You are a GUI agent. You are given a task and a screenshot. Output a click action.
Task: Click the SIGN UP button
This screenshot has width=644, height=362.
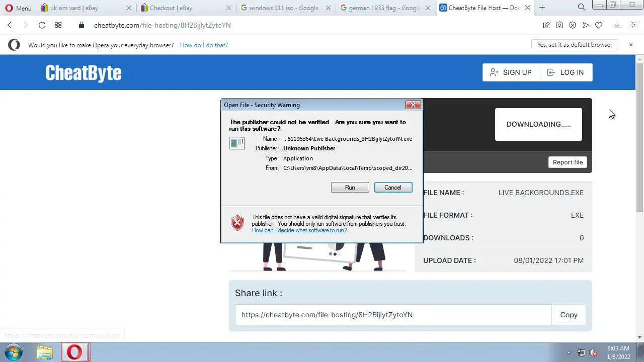click(x=511, y=72)
